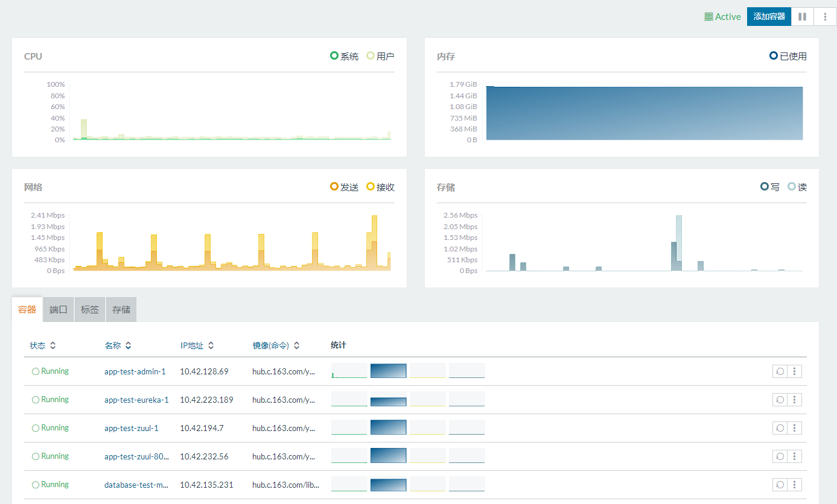The width and height of the screenshot is (837, 504).
Task: Click the CPU usage chart area
Action: [x=230, y=112]
